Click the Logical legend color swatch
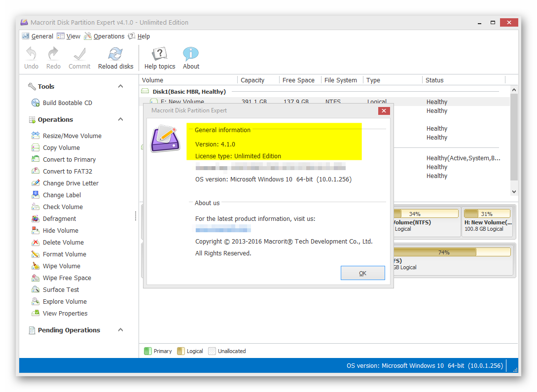 [x=181, y=351]
